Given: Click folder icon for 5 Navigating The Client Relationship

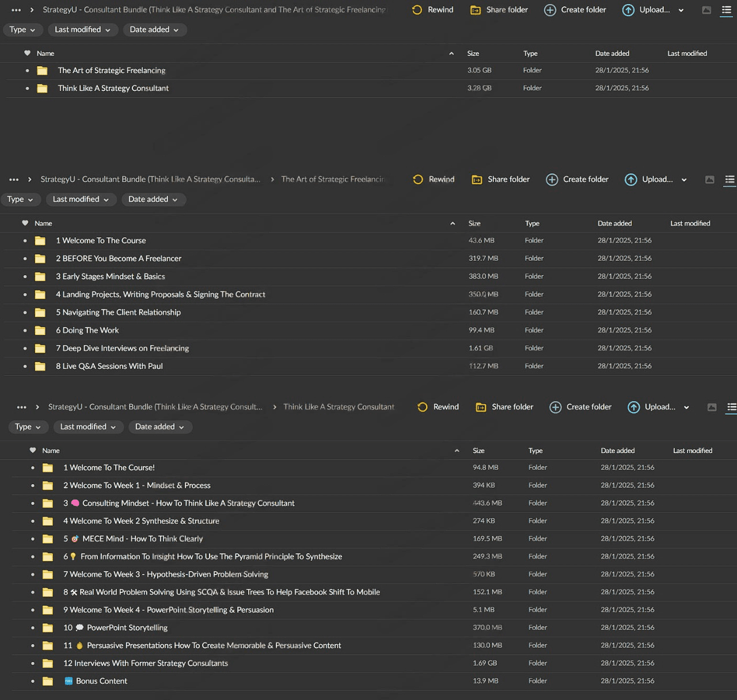Looking at the screenshot, I should [40, 313].
